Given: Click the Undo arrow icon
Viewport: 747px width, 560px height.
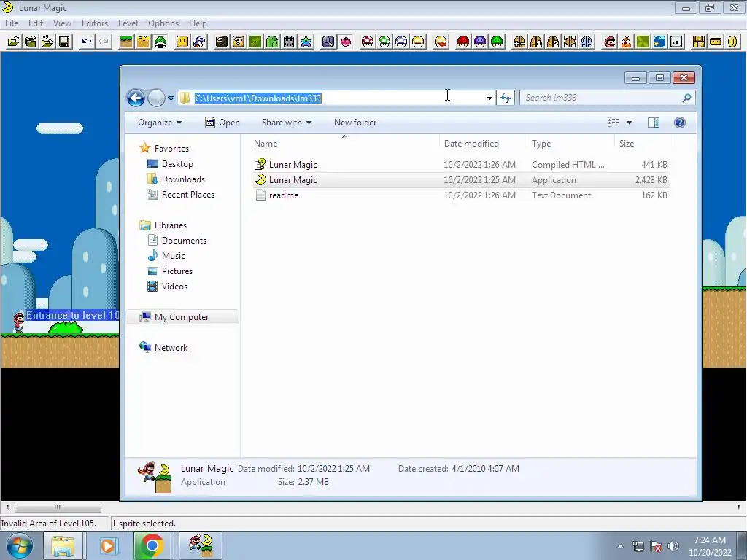Looking at the screenshot, I should pos(86,42).
